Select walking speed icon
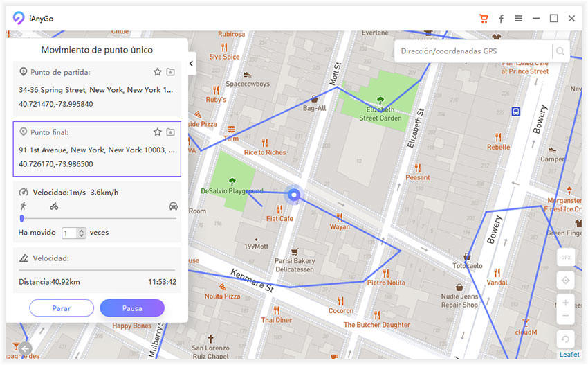Viewport: 588px width, 365px height. [24, 206]
